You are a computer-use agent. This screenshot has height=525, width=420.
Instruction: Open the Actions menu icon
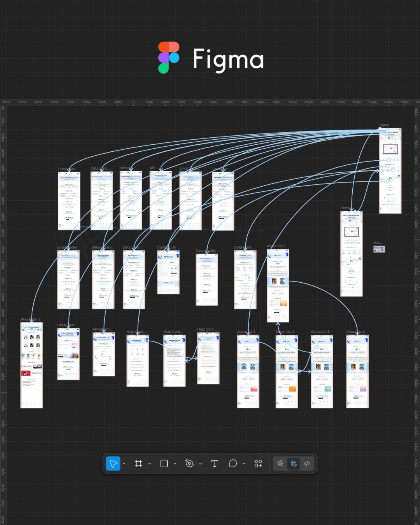[x=258, y=464]
